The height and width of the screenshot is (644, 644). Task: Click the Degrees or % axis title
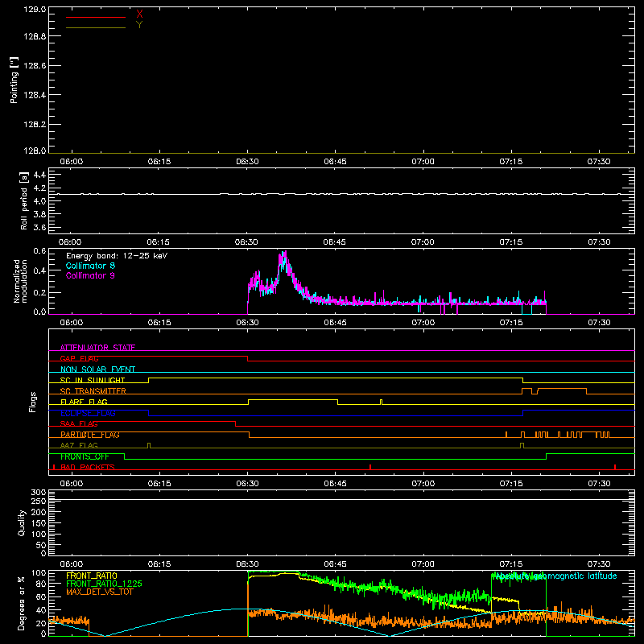(x=22, y=603)
